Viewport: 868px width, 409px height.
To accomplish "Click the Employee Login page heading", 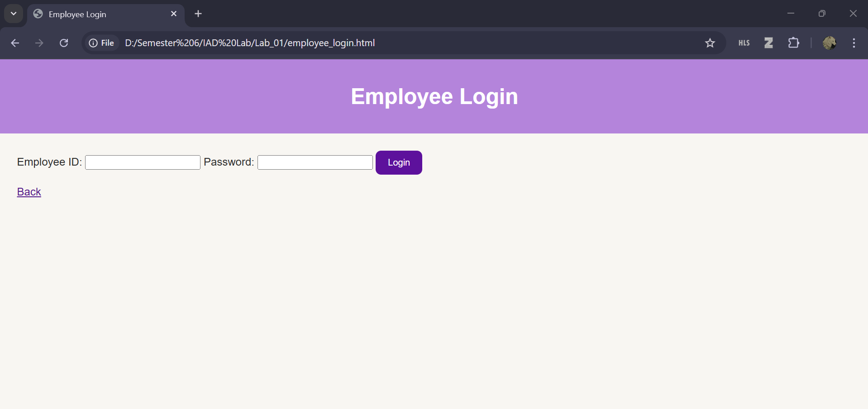I will pos(434,96).
